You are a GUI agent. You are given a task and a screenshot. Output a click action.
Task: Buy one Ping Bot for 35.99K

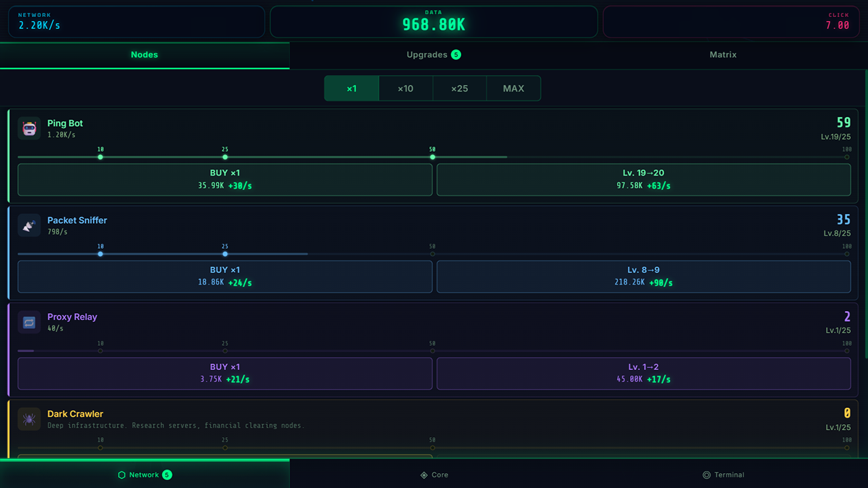point(224,179)
